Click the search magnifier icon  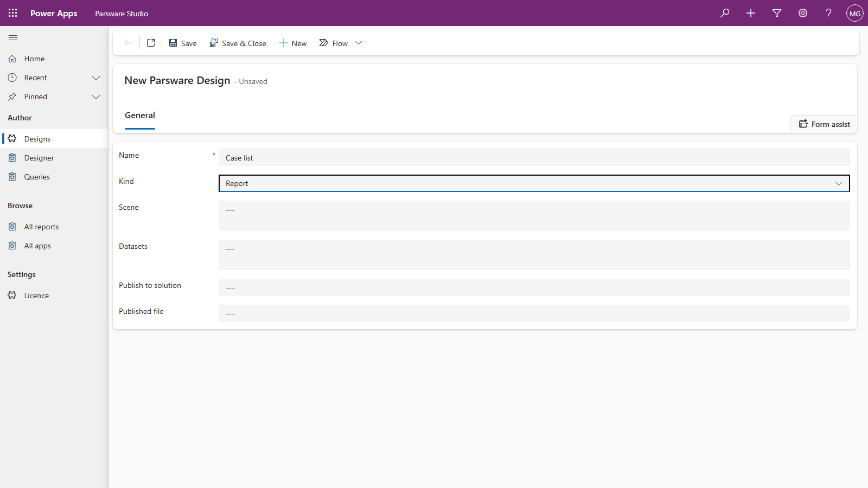tap(725, 13)
